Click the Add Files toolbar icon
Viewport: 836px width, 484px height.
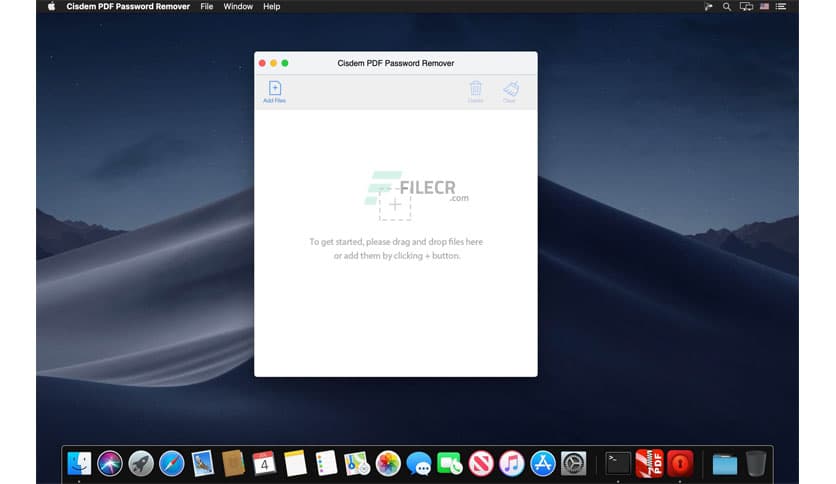point(275,92)
